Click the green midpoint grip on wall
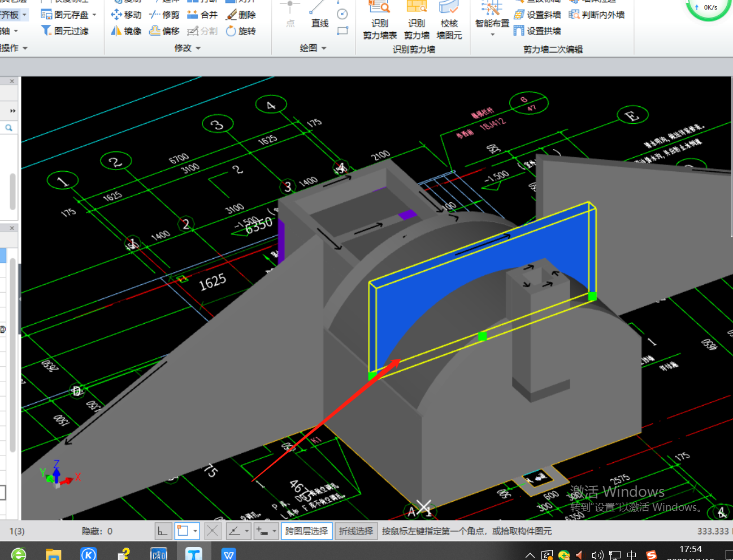 tap(482, 336)
